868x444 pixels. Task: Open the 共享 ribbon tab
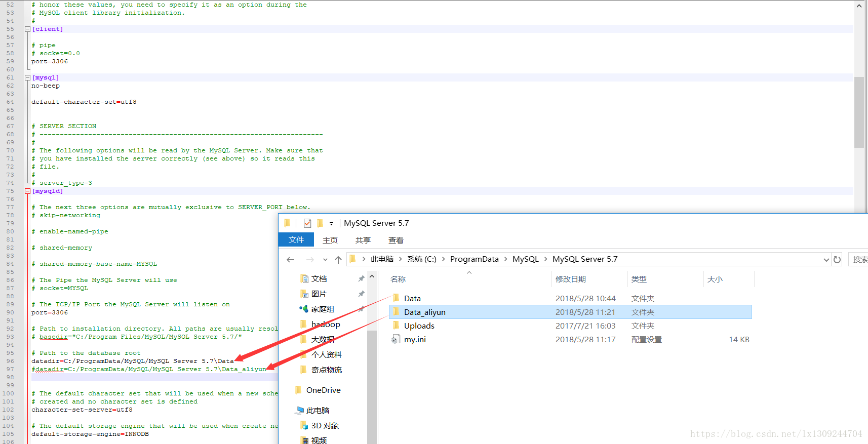pos(363,240)
